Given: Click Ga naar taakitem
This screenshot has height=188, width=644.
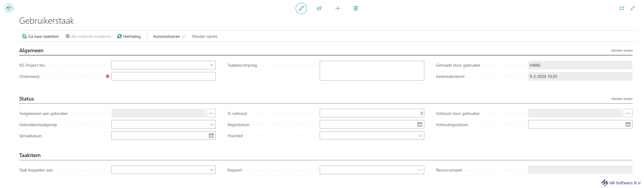Looking at the screenshot, I should (41, 37).
